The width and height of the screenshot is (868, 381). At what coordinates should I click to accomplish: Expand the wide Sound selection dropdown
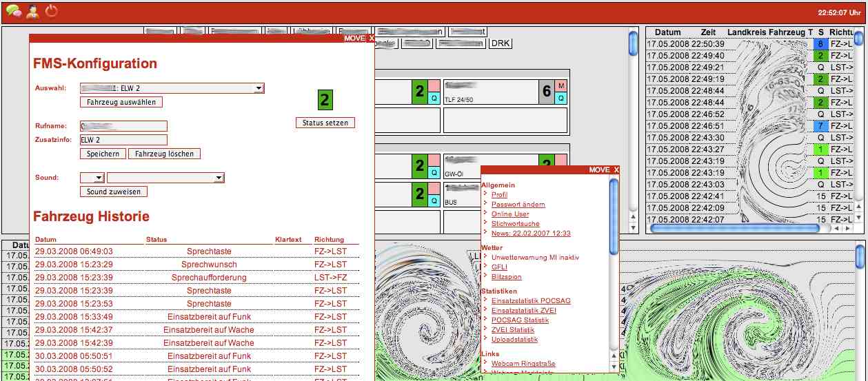pyautogui.click(x=165, y=178)
